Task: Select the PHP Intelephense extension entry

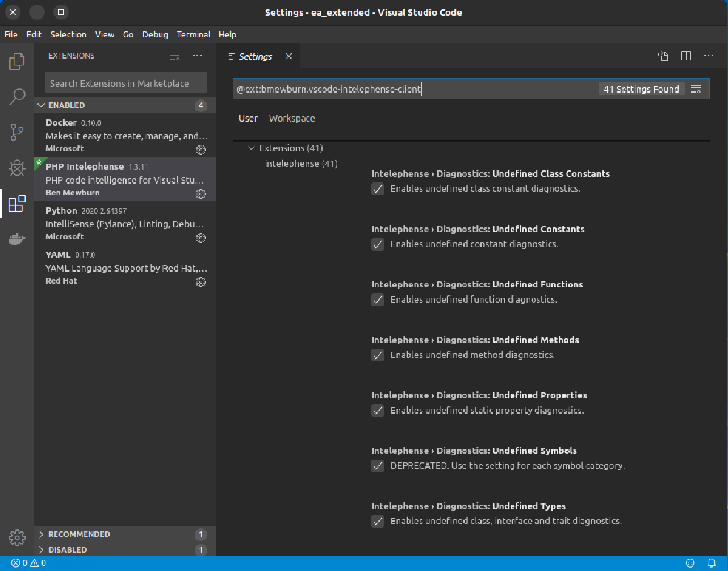Action: click(125, 179)
